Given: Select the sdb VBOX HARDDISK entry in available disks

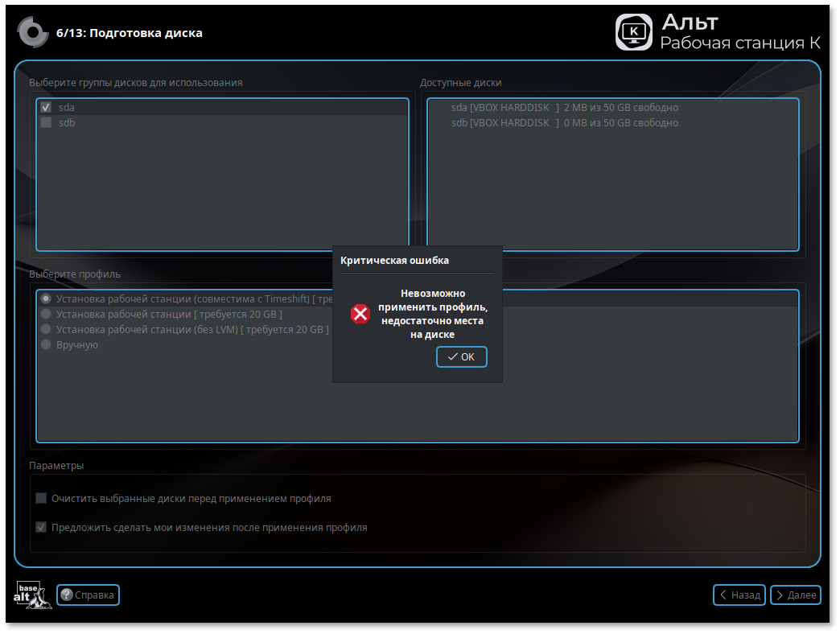Looking at the screenshot, I should tap(564, 122).
